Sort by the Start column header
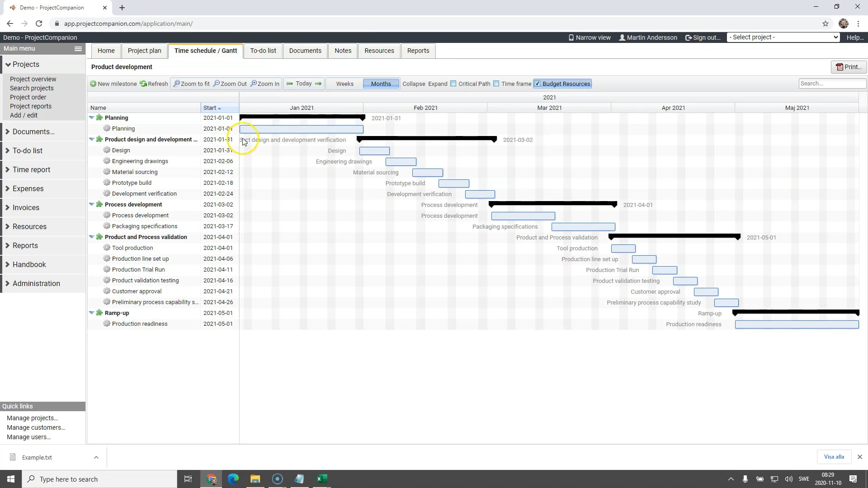The width and height of the screenshot is (868, 488). pyautogui.click(x=220, y=108)
